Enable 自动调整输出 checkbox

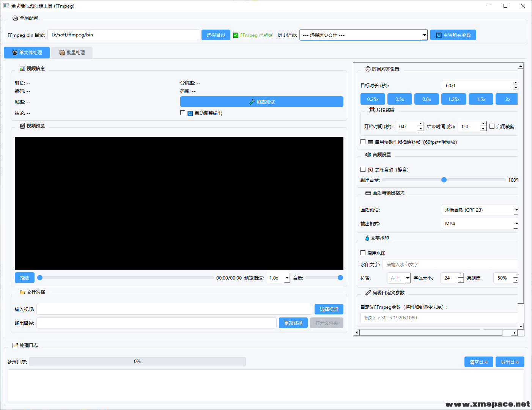pyautogui.click(x=183, y=113)
